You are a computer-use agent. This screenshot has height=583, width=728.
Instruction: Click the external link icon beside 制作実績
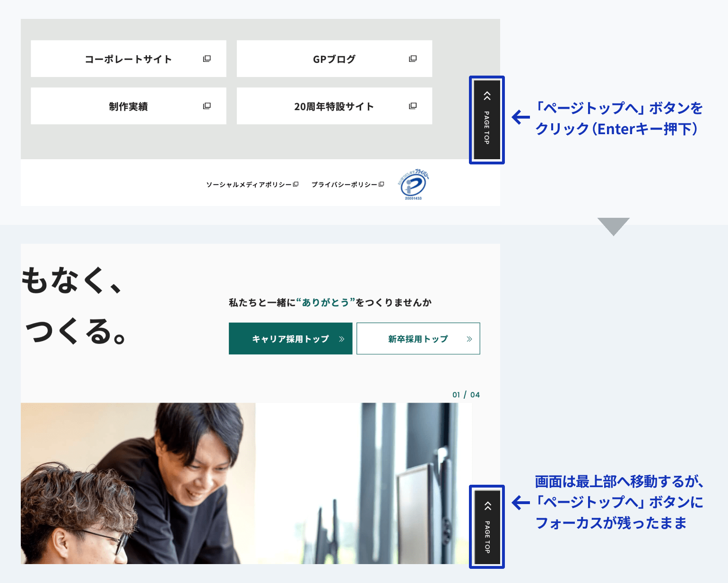[x=207, y=106]
